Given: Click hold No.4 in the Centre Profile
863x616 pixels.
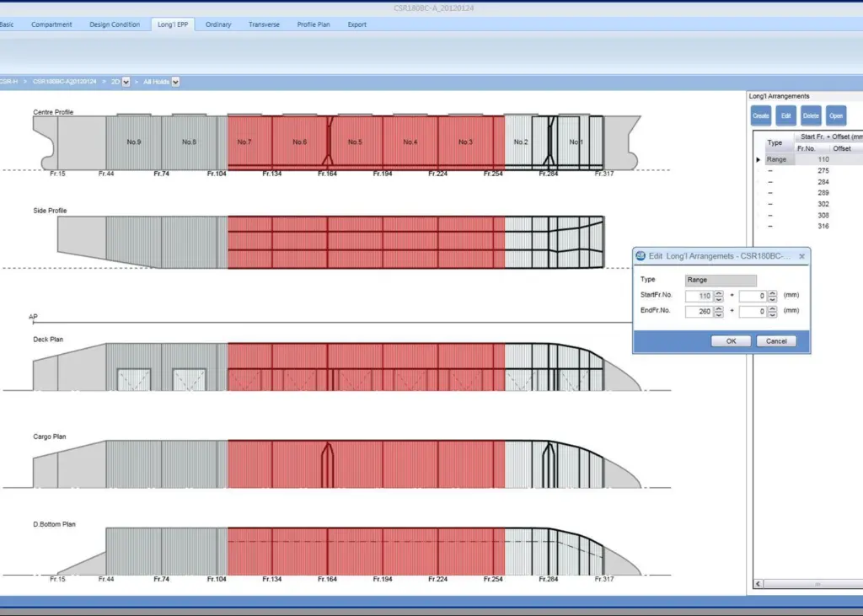Looking at the screenshot, I should [410, 142].
